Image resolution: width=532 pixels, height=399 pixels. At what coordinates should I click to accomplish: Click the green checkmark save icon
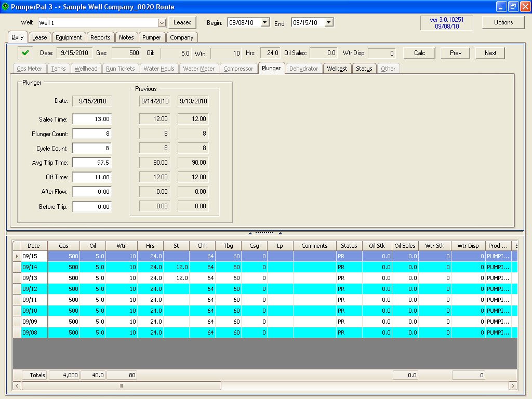coord(25,52)
